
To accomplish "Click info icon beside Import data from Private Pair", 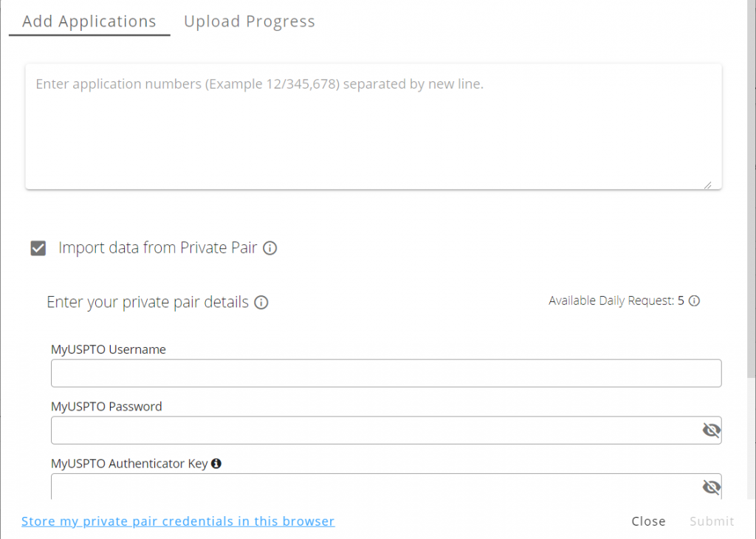I will [270, 248].
